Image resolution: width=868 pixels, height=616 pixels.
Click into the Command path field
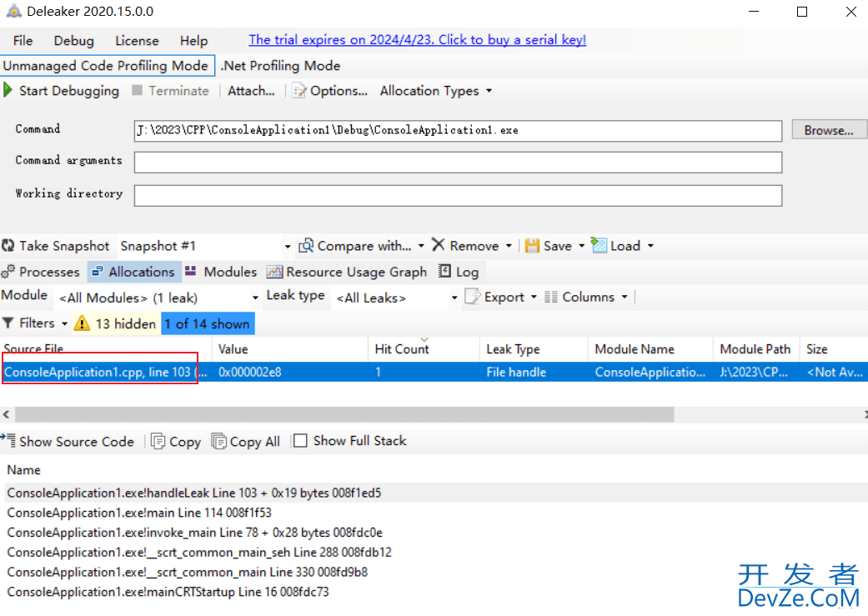point(458,131)
